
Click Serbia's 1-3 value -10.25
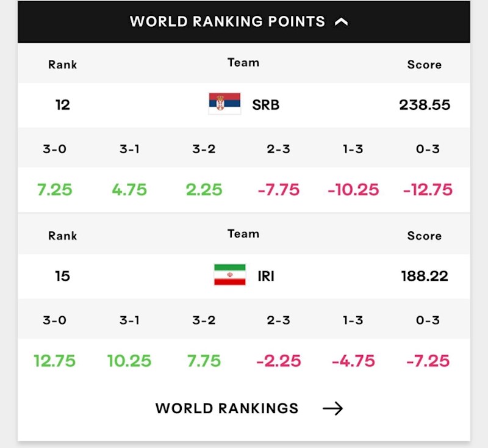[353, 190]
